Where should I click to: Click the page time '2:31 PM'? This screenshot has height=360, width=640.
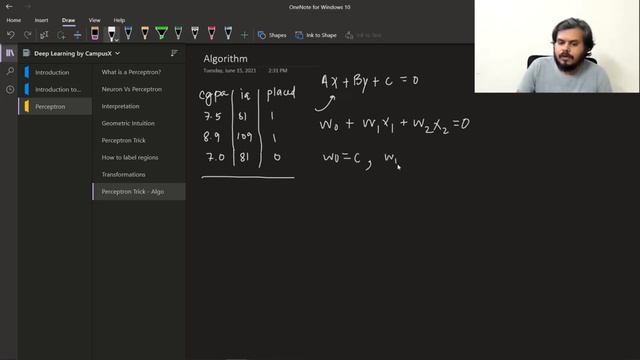(278, 71)
